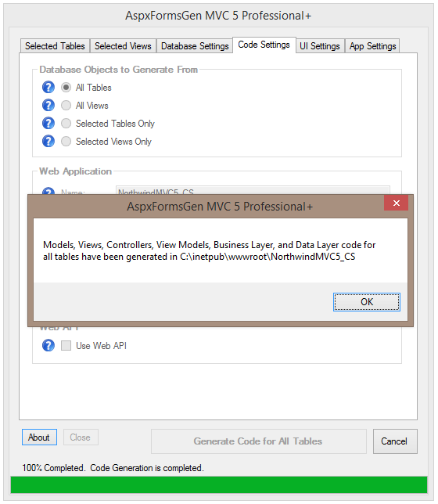438x504 pixels.
Task: Close the message dialog with X
Action: pyautogui.click(x=396, y=203)
